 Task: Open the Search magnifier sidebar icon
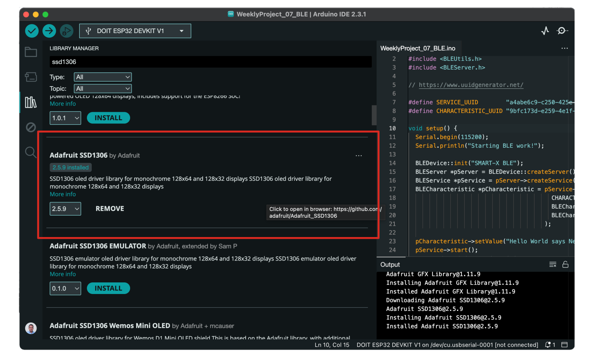click(31, 152)
